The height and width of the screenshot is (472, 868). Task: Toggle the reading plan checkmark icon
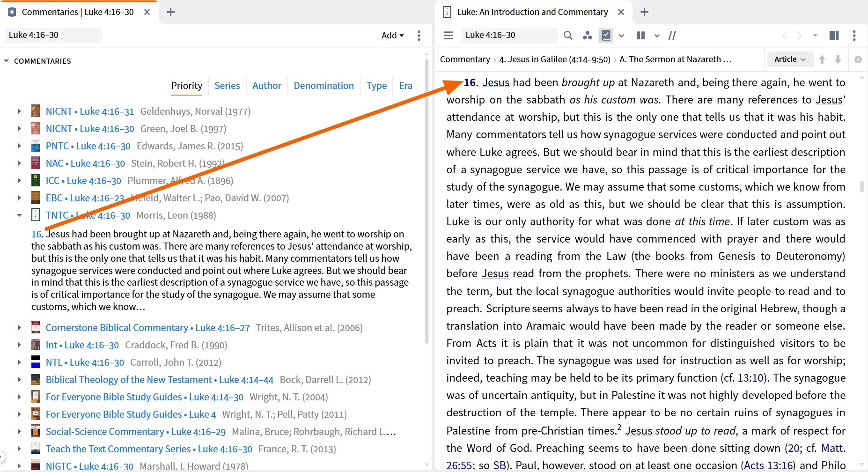click(x=606, y=35)
